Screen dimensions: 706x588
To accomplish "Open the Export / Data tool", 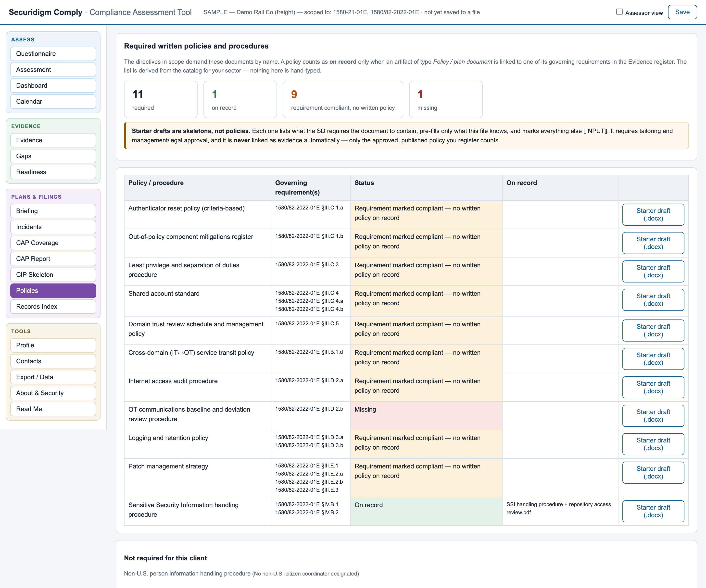I will click(53, 377).
